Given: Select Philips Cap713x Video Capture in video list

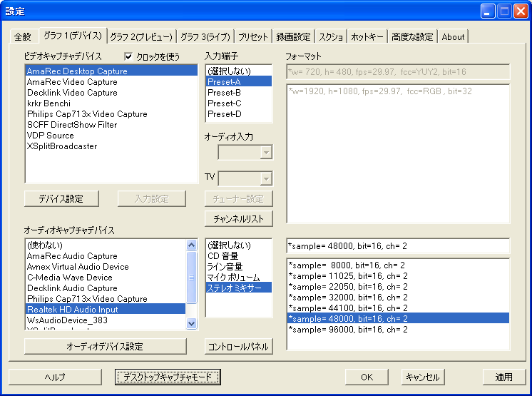Looking at the screenshot, I should click(112, 114).
